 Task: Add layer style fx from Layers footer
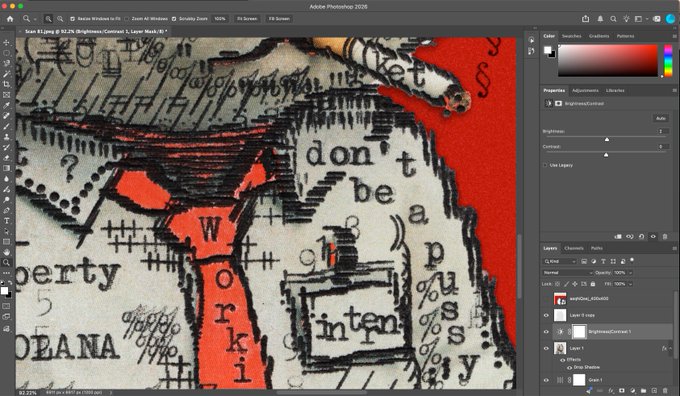pyautogui.click(x=611, y=391)
